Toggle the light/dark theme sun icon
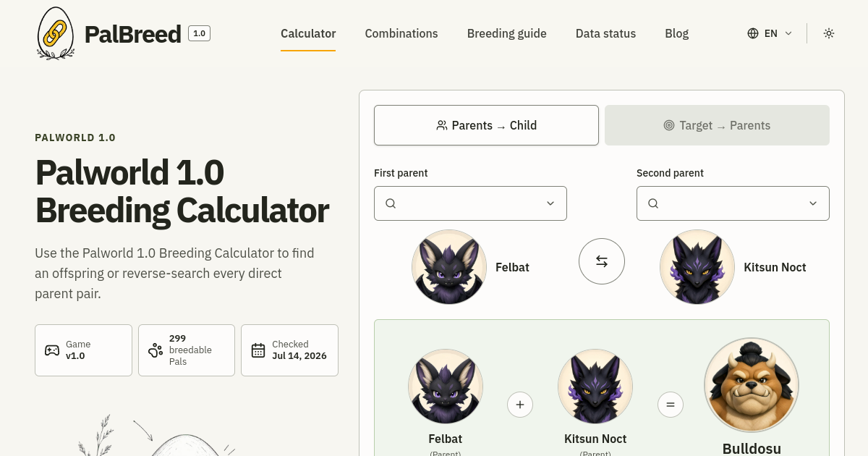The height and width of the screenshot is (456, 868). [x=829, y=33]
